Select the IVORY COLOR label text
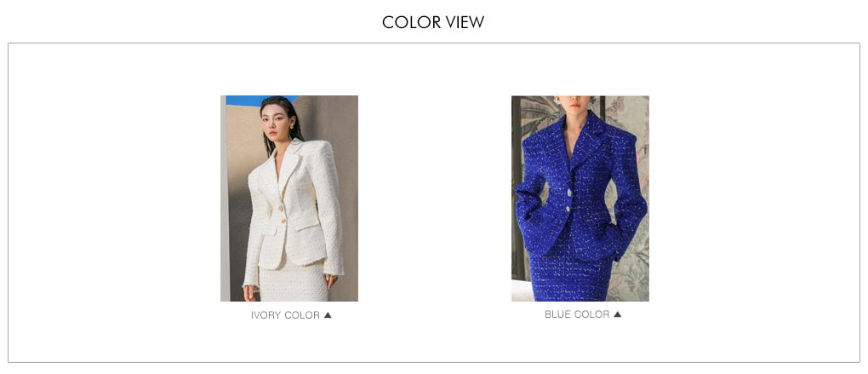This screenshot has width=868, height=374. coord(285,315)
